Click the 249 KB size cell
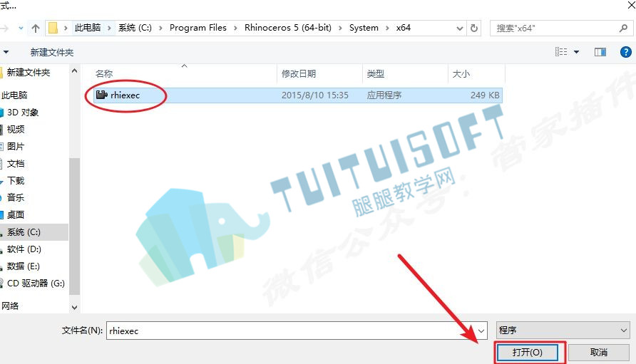The width and height of the screenshot is (636, 364). pyautogui.click(x=485, y=95)
